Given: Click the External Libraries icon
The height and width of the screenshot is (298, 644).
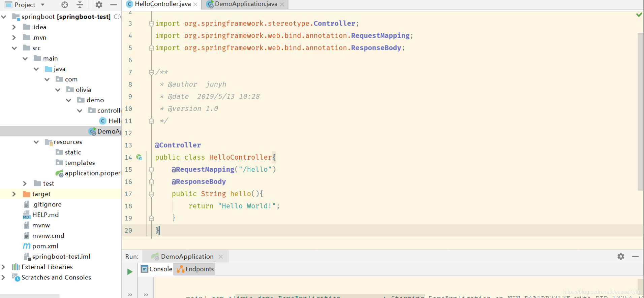Looking at the screenshot, I should pyautogui.click(x=16, y=267).
